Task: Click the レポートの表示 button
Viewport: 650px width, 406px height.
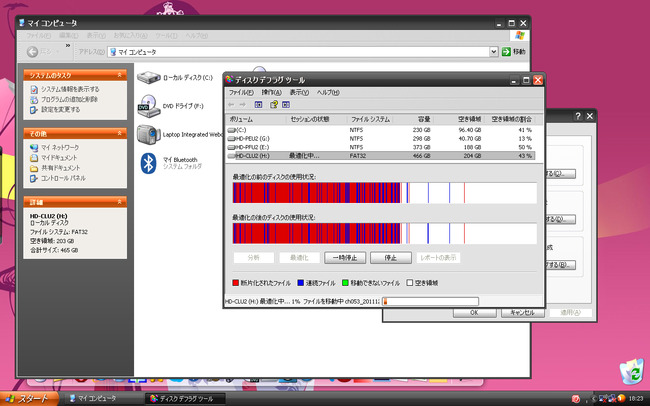Action: [x=438, y=258]
